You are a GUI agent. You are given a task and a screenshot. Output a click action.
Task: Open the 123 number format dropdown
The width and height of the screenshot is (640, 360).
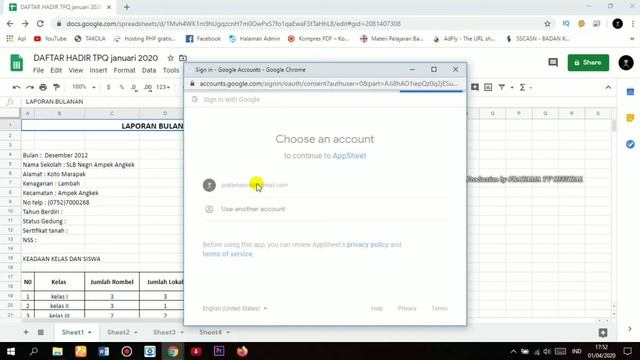tap(163, 87)
